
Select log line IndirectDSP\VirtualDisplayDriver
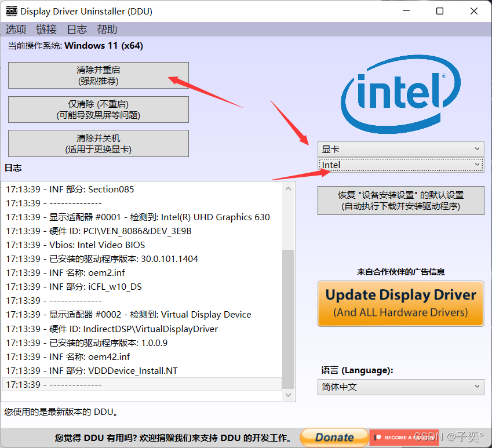[x=142, y=329]
